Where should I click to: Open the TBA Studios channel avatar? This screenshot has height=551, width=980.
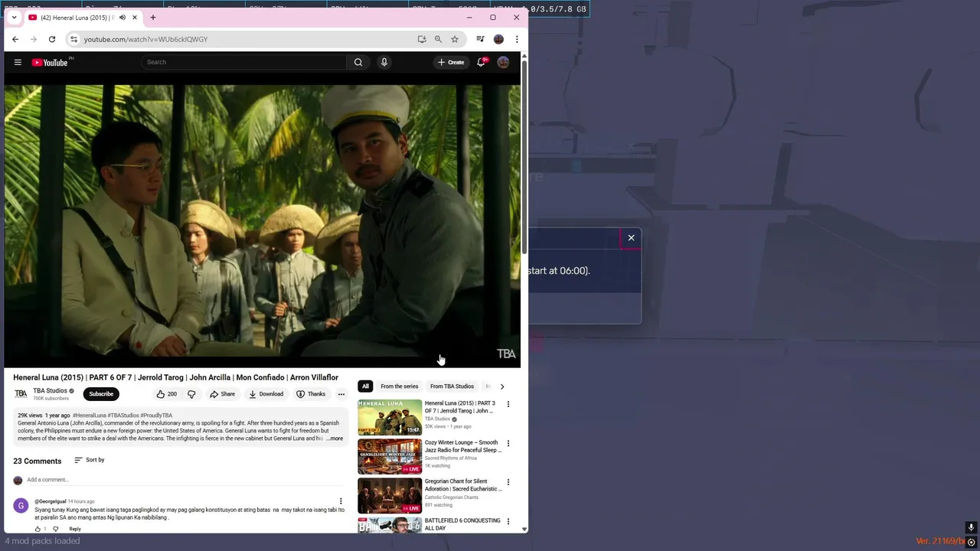[21, 394]
